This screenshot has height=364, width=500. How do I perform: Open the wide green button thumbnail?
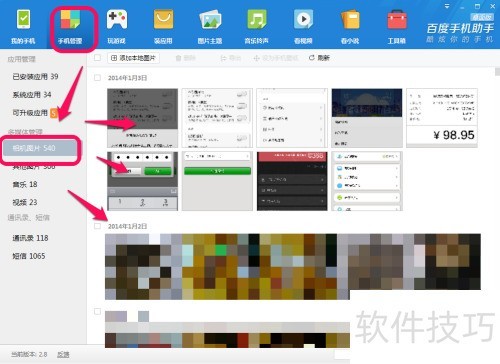pos(217,181)
